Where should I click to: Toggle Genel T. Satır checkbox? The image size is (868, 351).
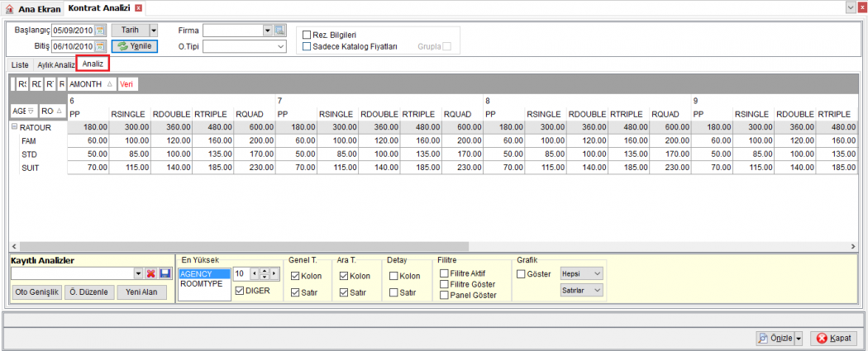tap(295, 292)
